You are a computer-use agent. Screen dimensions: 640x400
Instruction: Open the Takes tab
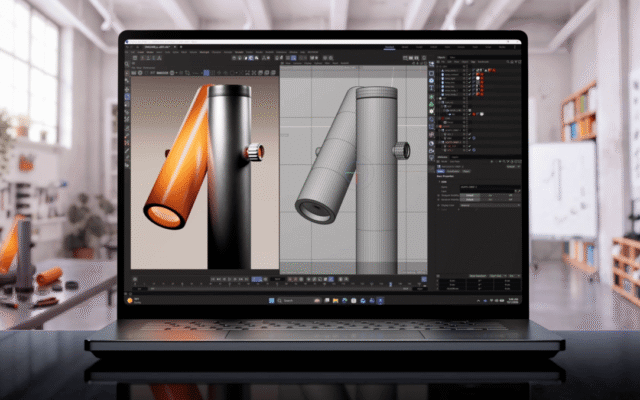[452, 58]
